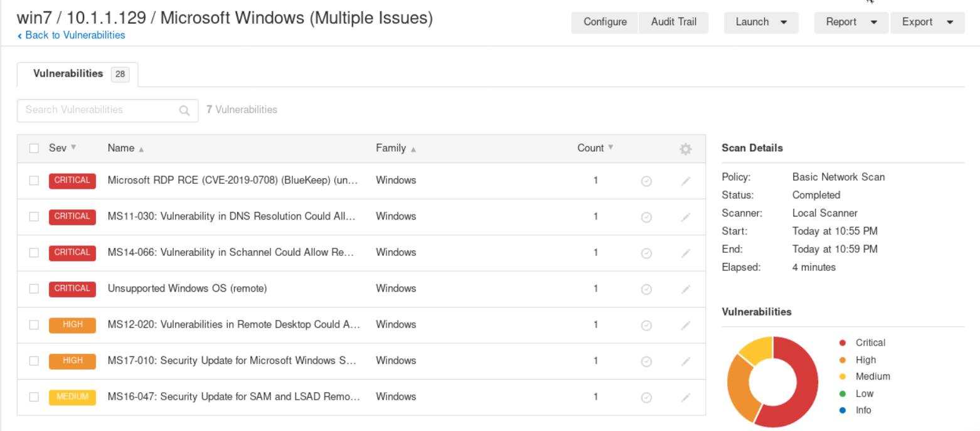Click the pencil icon for MS17-010 row
Image resolution: width=980 pixels, height=431 pixels.
(686, 361)
